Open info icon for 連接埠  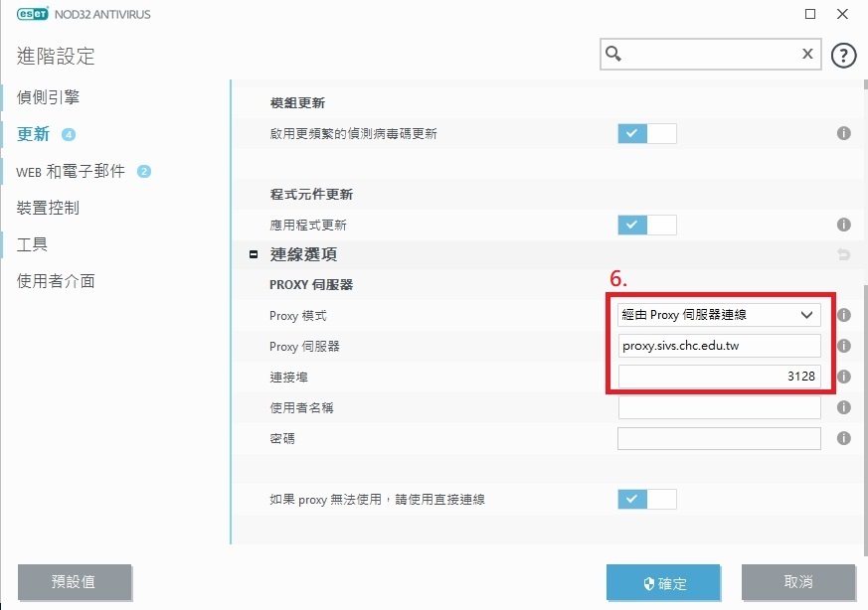(x=843, y=377)
